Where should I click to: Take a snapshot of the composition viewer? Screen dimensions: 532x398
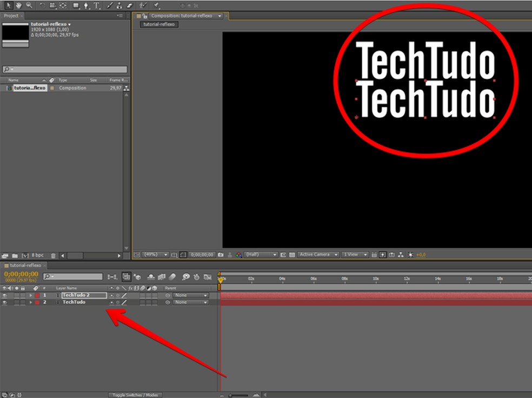point(221,255)
